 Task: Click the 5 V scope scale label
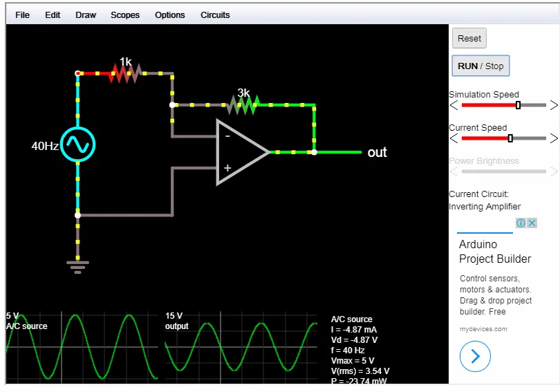[12, 316]
